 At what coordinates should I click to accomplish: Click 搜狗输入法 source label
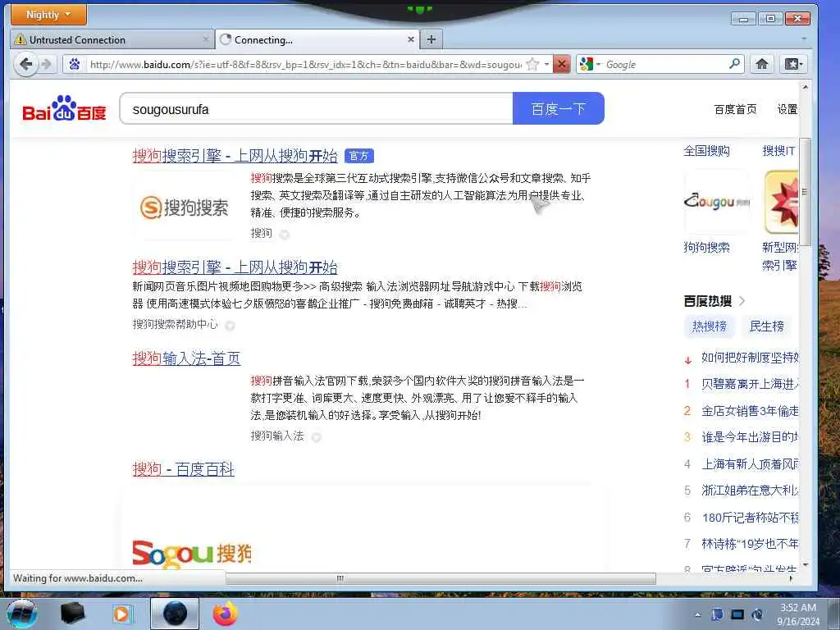(277, 436)
